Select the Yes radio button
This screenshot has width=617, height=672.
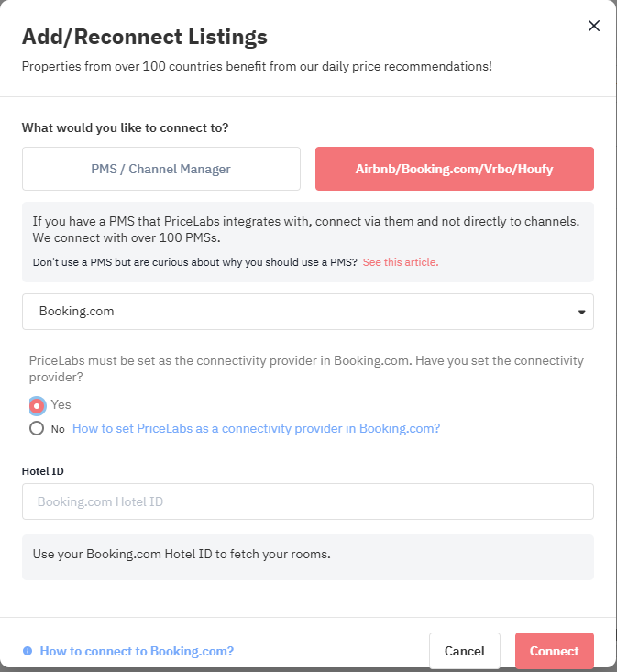click(37, 405)
